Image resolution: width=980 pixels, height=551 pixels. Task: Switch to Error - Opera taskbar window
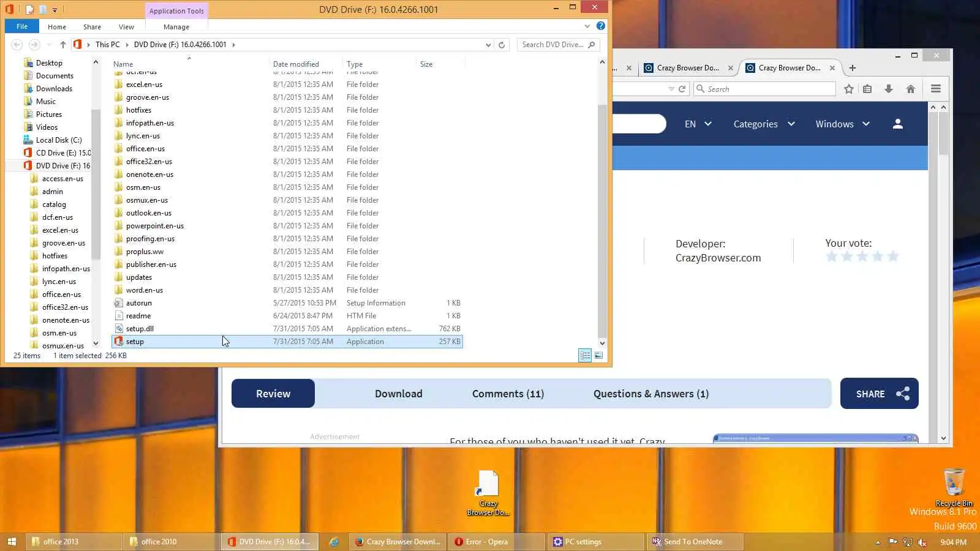(497, 542)
